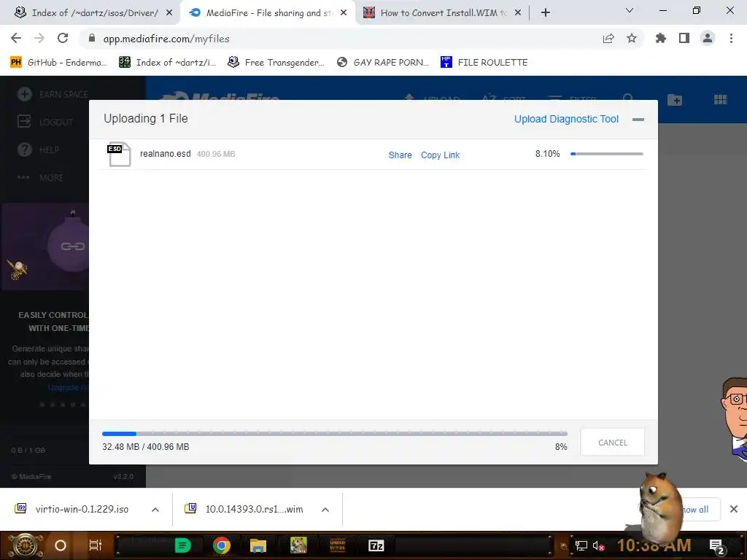Open the tab search chevron
The image size is (747, 560).
[630, 10]
